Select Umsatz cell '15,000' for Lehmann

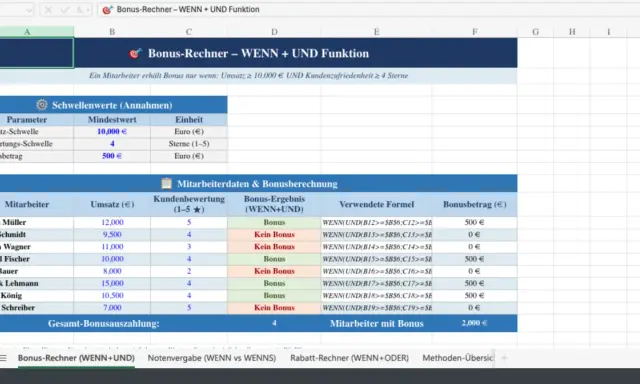tap(112, 283)
